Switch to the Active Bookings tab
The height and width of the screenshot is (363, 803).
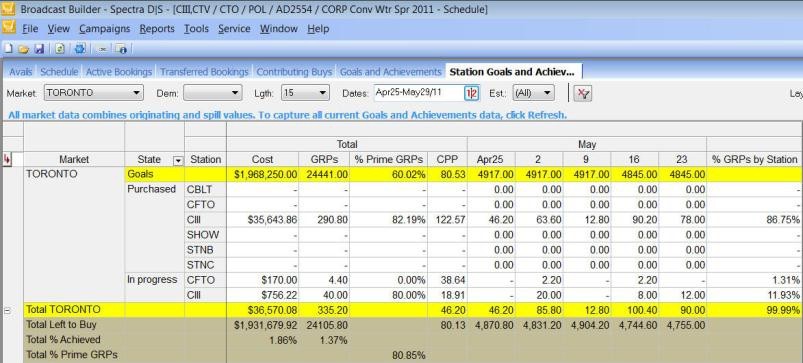pyautogui.click(x=119, y=72)
